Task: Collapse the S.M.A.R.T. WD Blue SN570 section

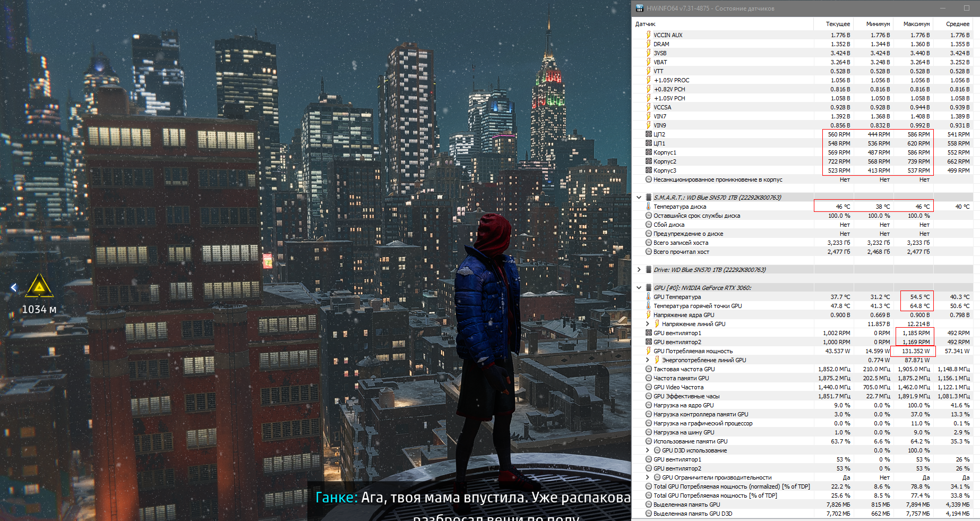Action: (639, 198)
